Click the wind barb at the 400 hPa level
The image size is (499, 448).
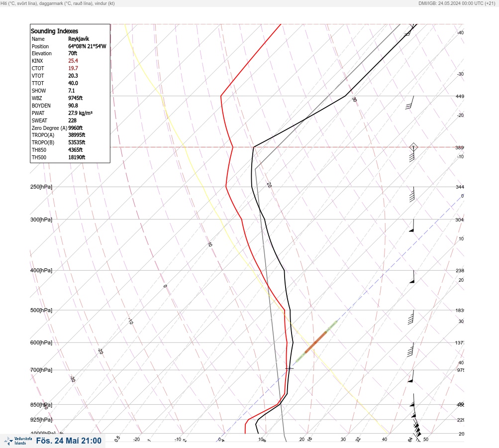click(x=412, y=277)
